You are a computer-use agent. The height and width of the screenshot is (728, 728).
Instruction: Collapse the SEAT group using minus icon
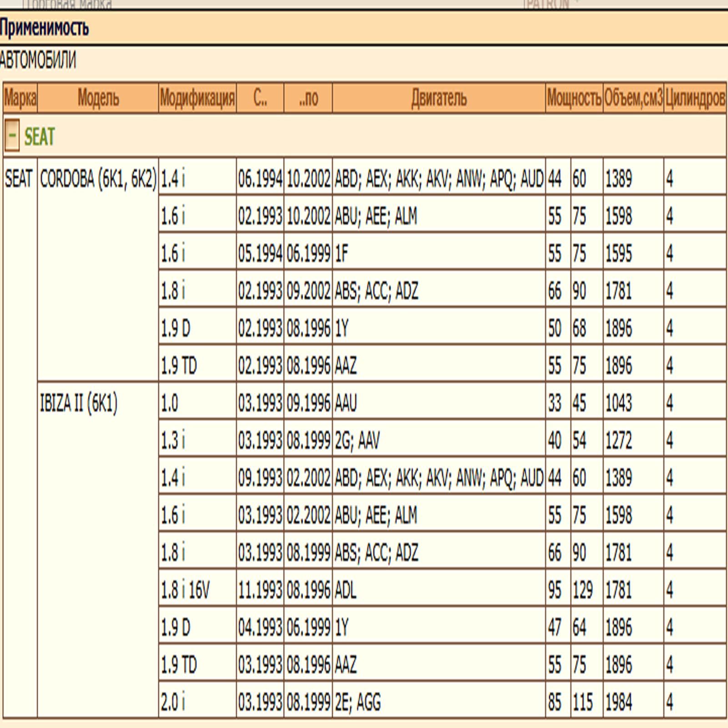(12, 135)
